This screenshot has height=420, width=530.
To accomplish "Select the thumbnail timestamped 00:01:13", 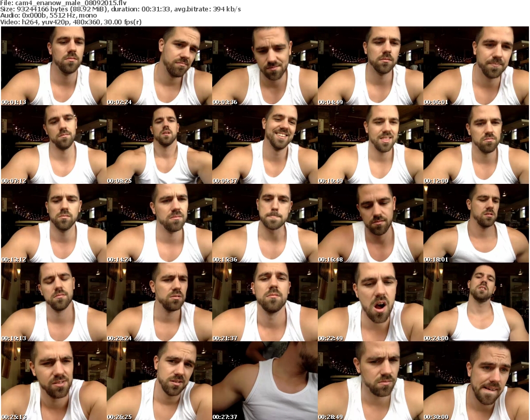I will pos(54,66).
